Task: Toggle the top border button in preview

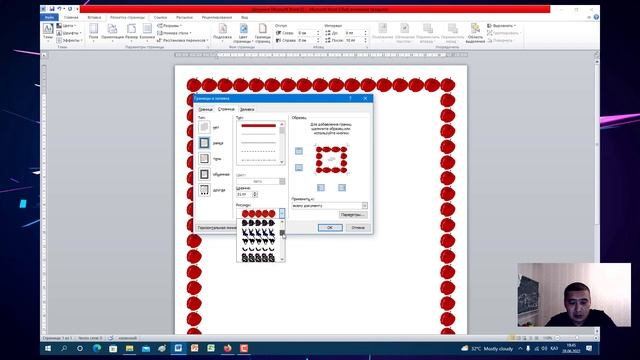Action: point(299,151)
